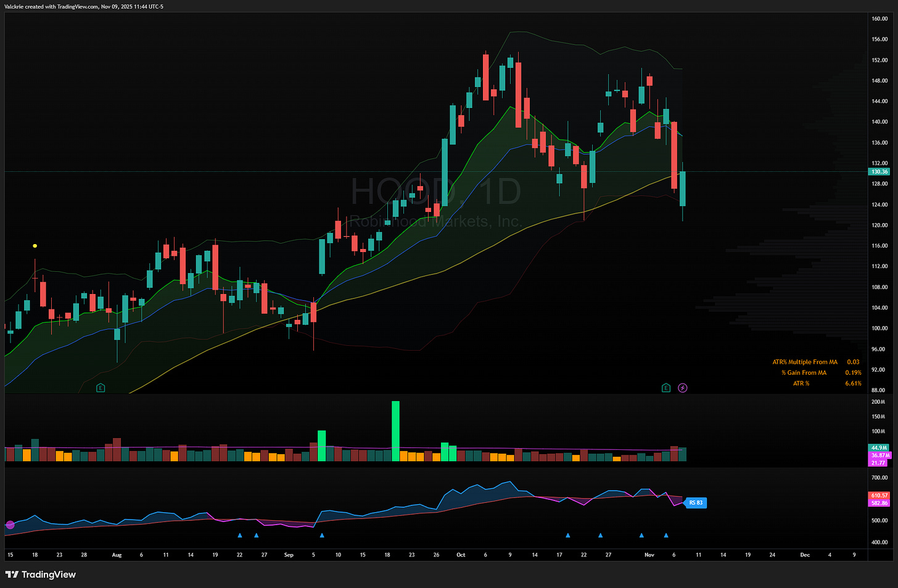Click the Oct label on the date axis
The height and width of the screenshot is (588, 898).
461,555
